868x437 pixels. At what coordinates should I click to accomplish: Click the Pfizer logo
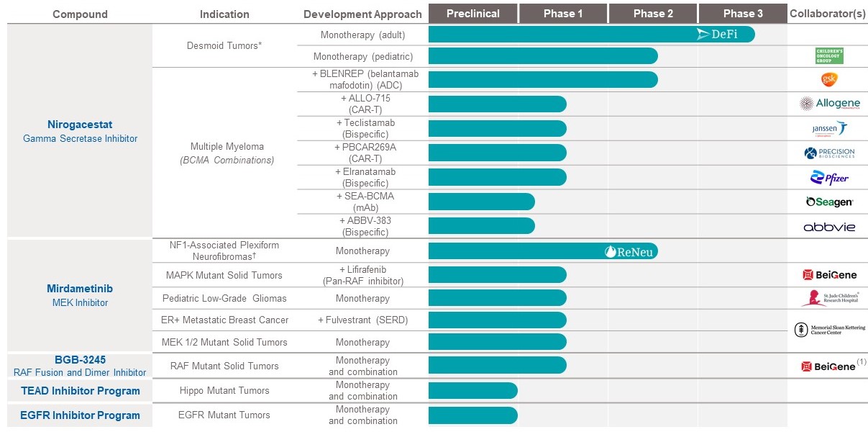[x=829, y=178]
